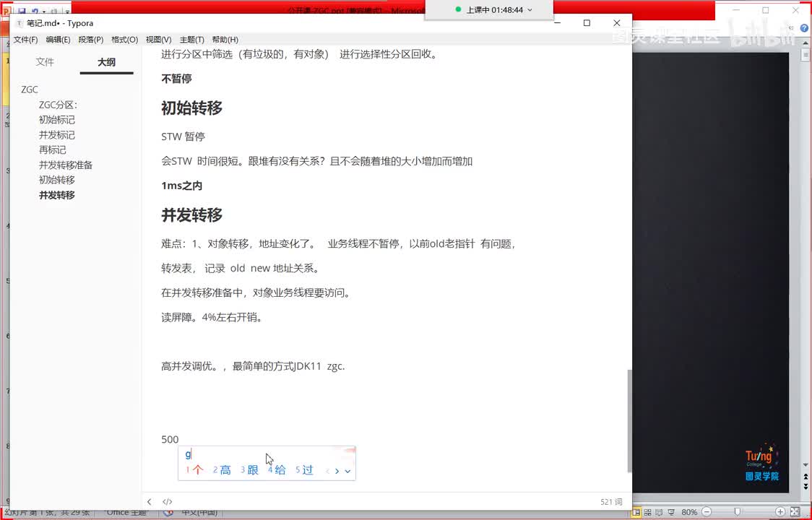
Task: Click PowerPoint next slide double arrow
Action: click(x=805, y=487)
